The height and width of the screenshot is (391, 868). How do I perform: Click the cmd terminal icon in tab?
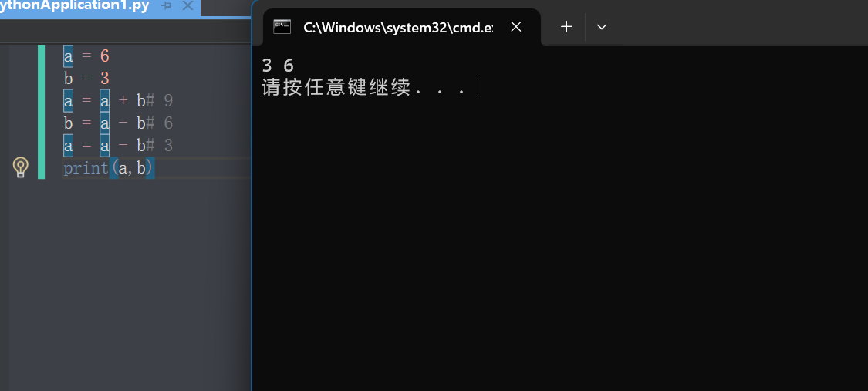[282, 26]
